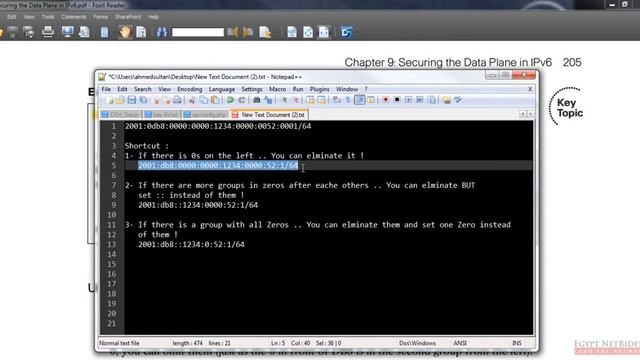Switch to the second blurred document tab
Screen dimensions: 640x360
(162, 115)
